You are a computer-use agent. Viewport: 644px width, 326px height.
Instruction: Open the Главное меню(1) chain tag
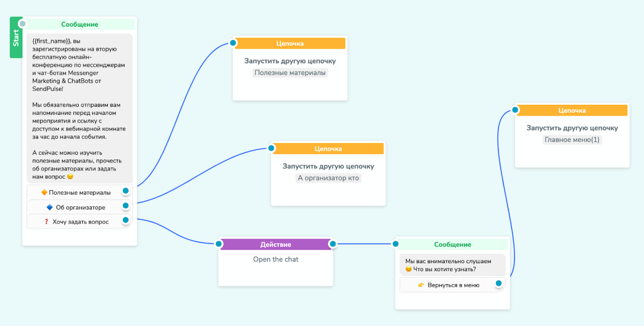[572, 140]
